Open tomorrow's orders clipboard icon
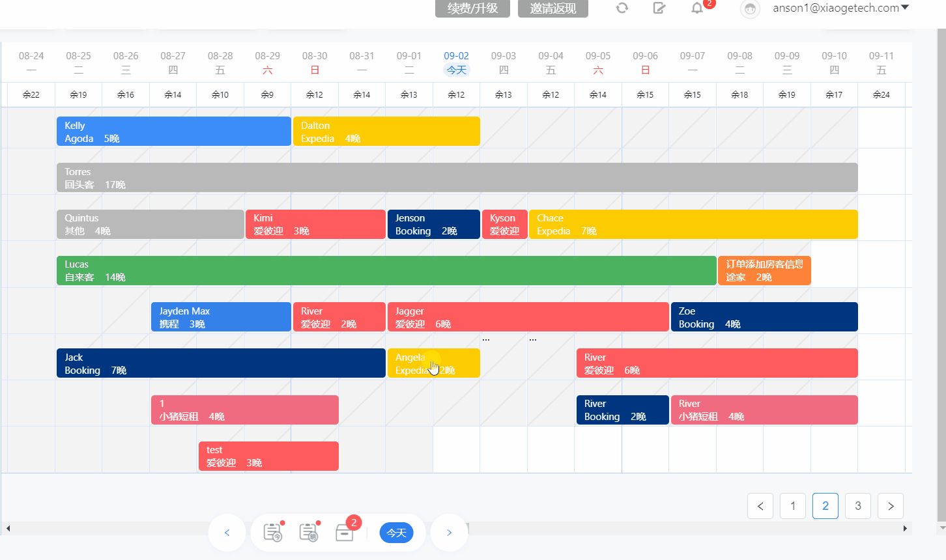 (308, 533)
